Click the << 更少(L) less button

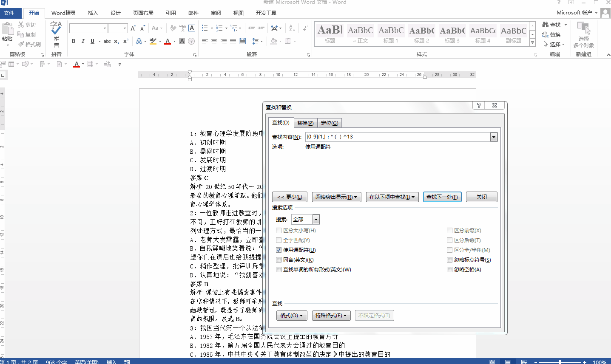click(290, 197)
